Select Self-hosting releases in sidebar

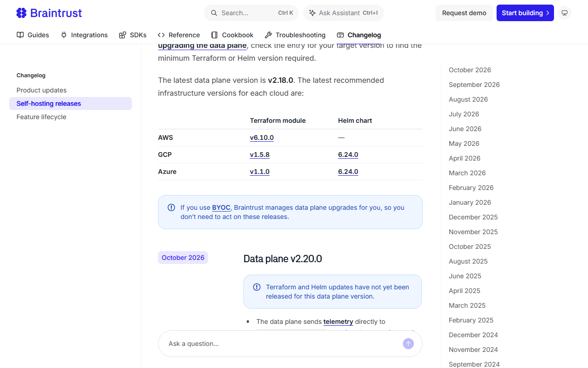point(70,103)
